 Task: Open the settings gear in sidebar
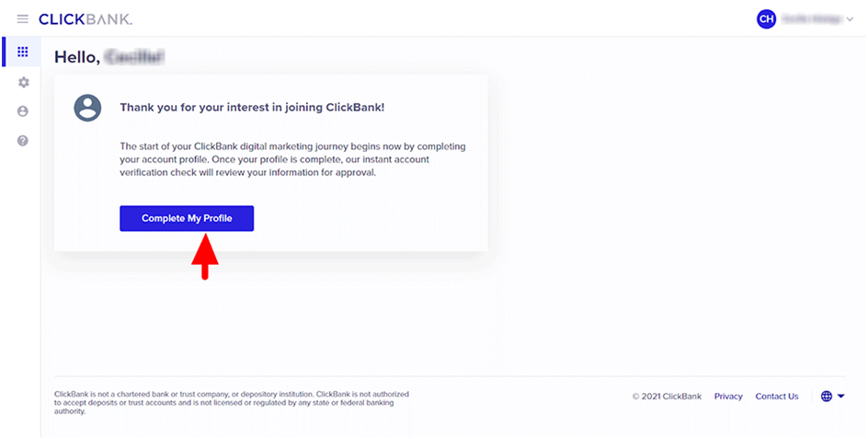(x=23, y=82)
